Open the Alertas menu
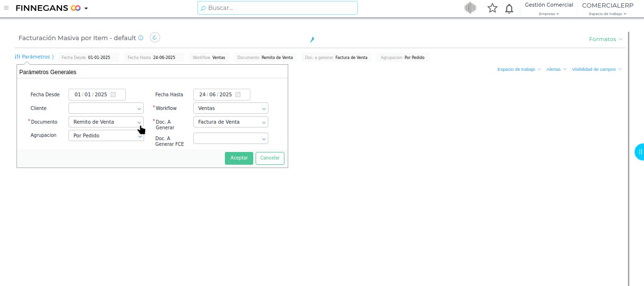This screenshot has width=644, height=286. click(557, 69)
